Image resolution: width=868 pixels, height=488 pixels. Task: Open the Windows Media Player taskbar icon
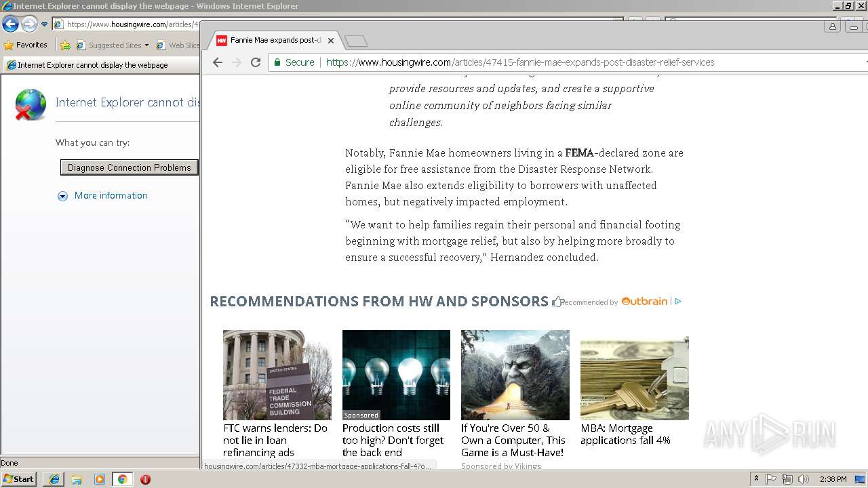pos(100,479)
